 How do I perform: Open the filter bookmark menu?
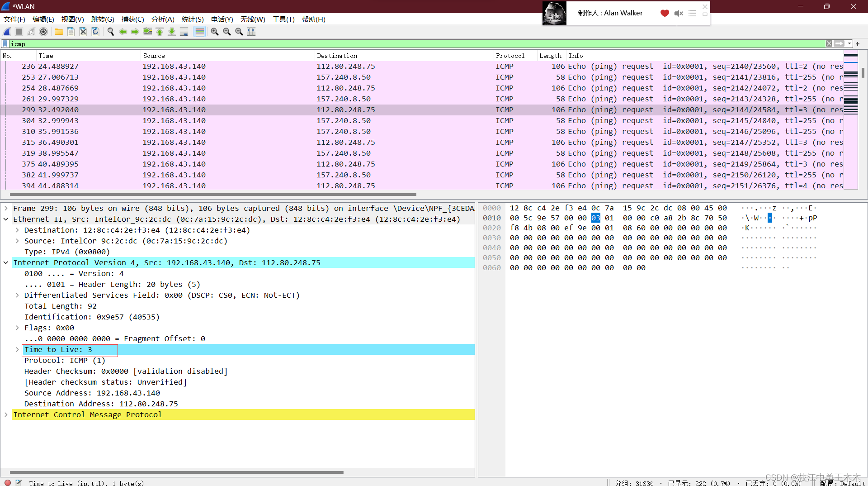[x=5, y=44]
